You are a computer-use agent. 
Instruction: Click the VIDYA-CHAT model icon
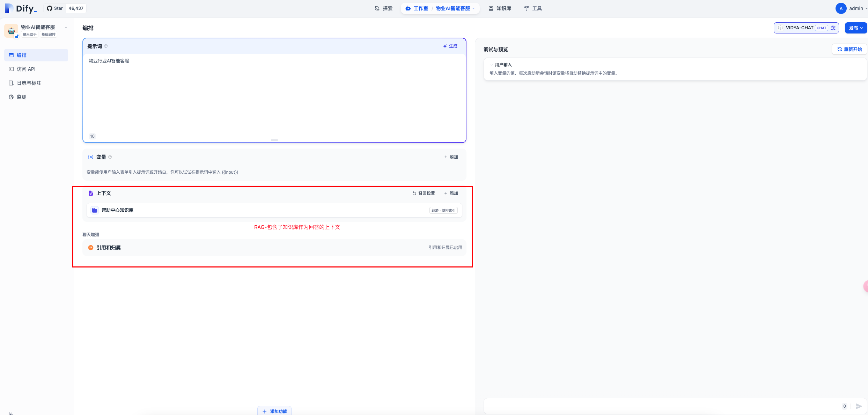click(x=780, y=28)
